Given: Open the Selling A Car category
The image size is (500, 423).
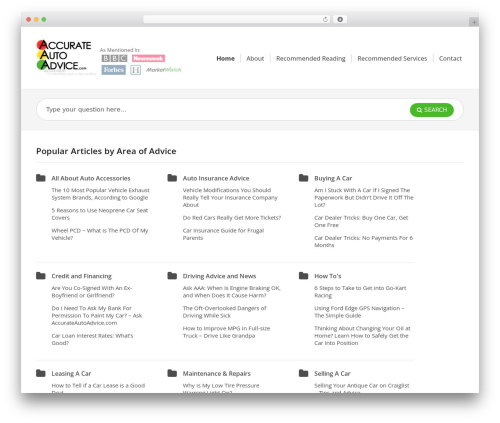Looking at the screenshot, I should coord(332,373).
